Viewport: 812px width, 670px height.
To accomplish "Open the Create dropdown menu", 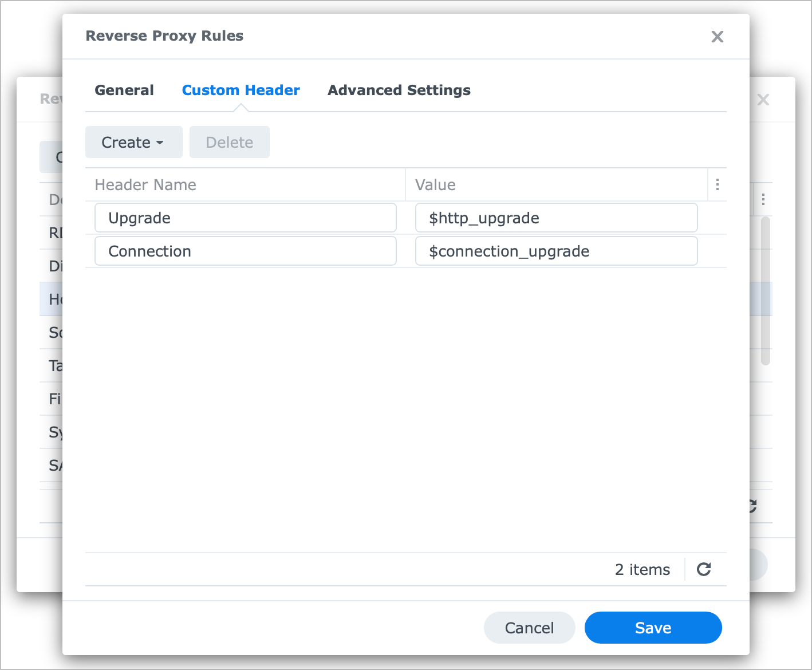I will tap(133, 142).
